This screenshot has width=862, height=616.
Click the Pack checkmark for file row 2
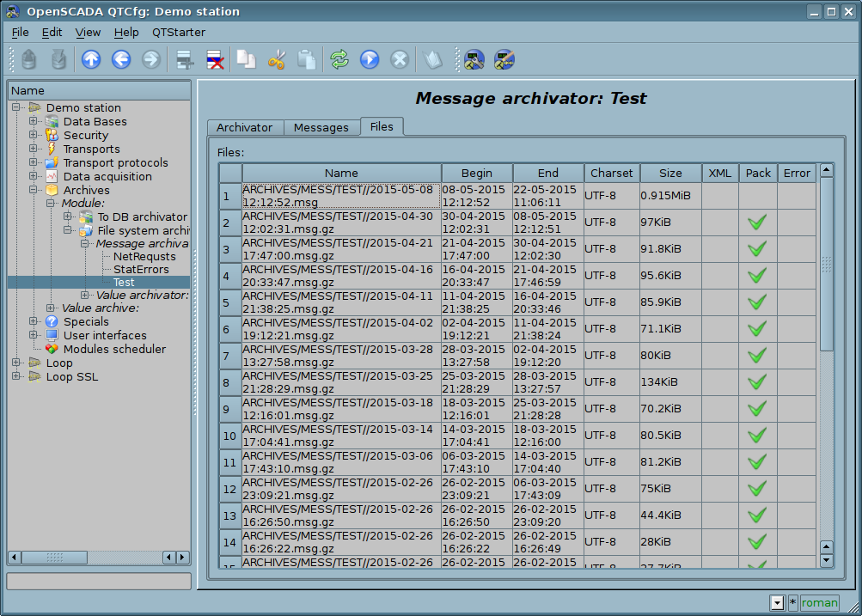(757, 223)
